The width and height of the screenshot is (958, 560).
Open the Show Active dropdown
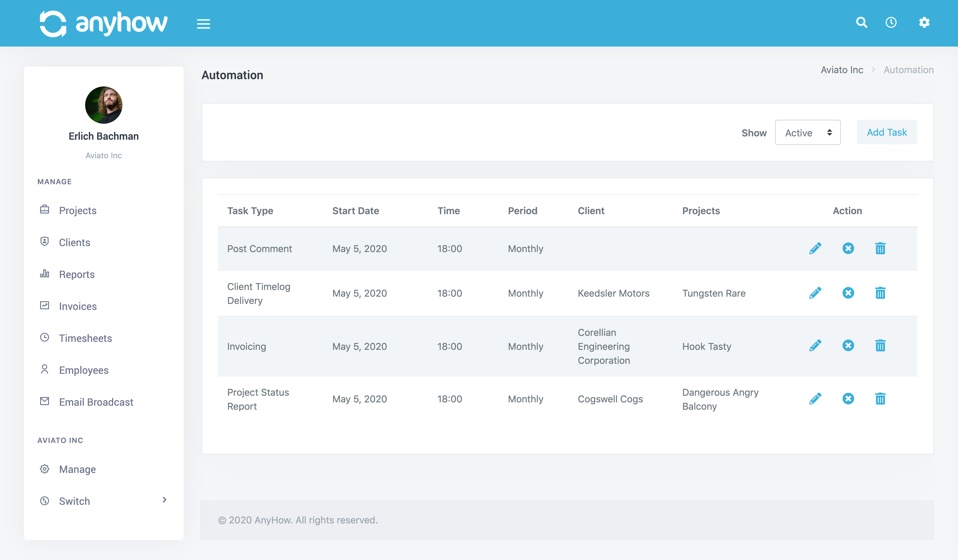click(x=807, y=133)
